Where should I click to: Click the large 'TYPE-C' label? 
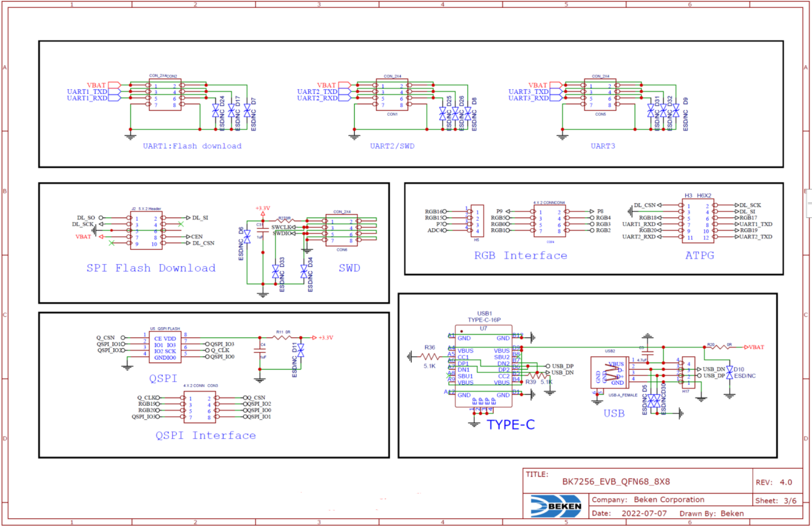[511, 424]
